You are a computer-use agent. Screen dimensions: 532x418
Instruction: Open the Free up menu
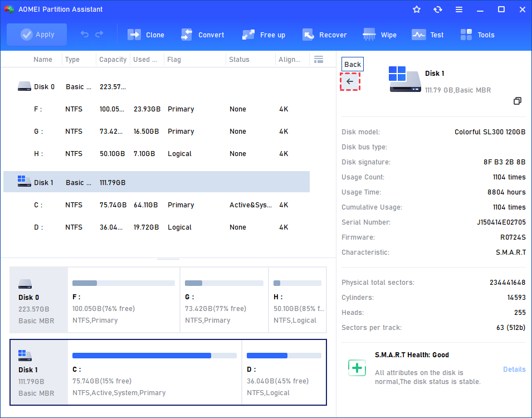point(263,35)
